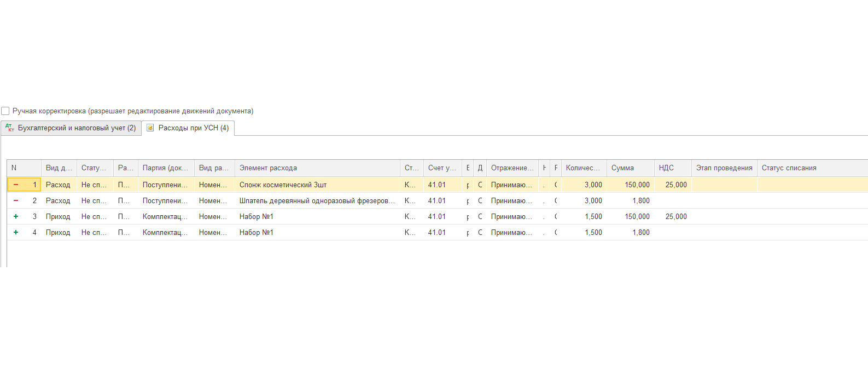Click the yellow icon on the Расходы при УСН tab
868x368 pixels.
[150, 128]
